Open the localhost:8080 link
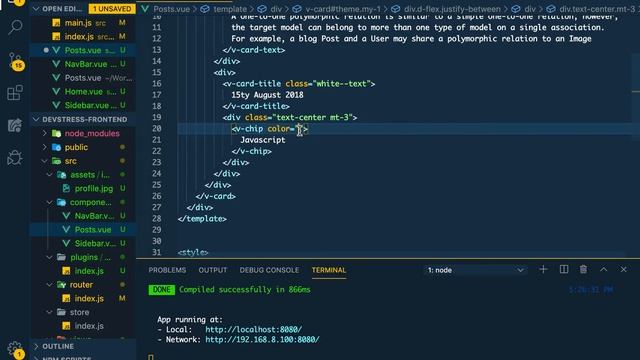The width and height of the screenshot is (640, 360). tap(253, 329)
